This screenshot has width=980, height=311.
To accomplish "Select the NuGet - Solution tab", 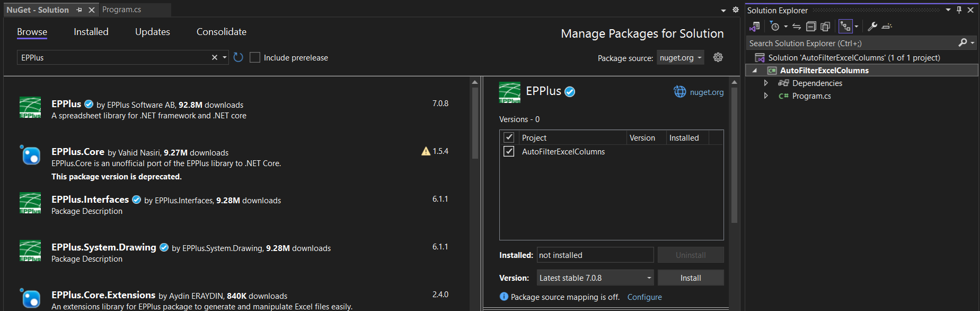I will tap(38, 10).
